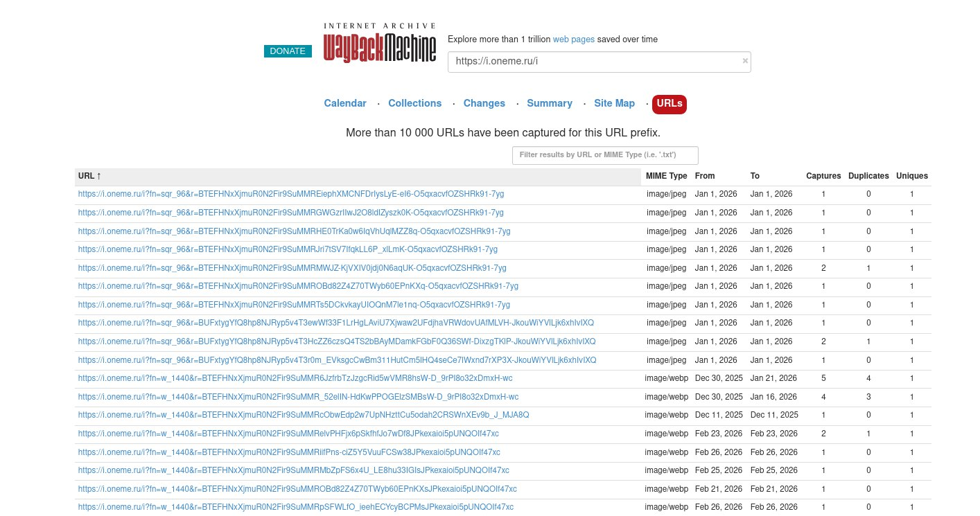Click 'Dec 11, 2025' in the To column

[x=774, y=415]
